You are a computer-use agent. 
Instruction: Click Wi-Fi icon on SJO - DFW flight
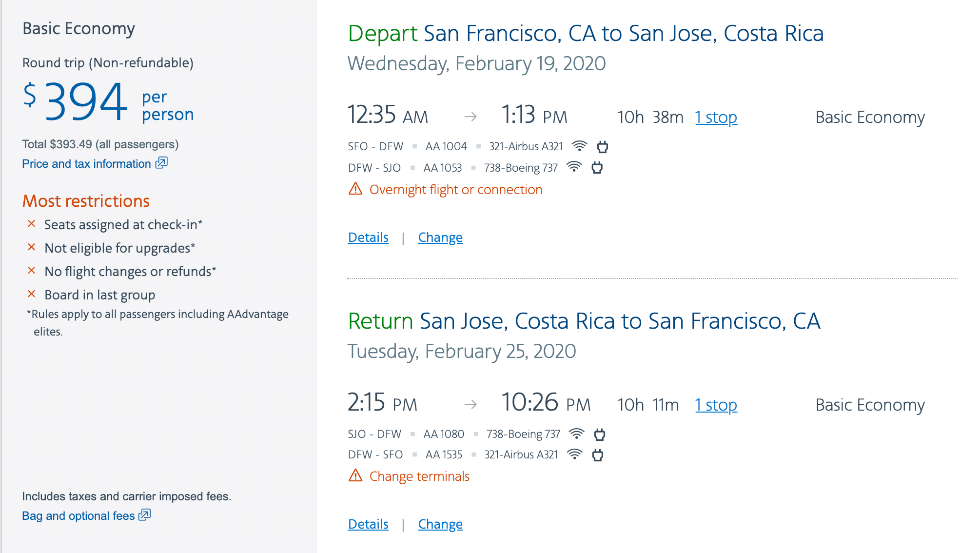tap(576, 434)
